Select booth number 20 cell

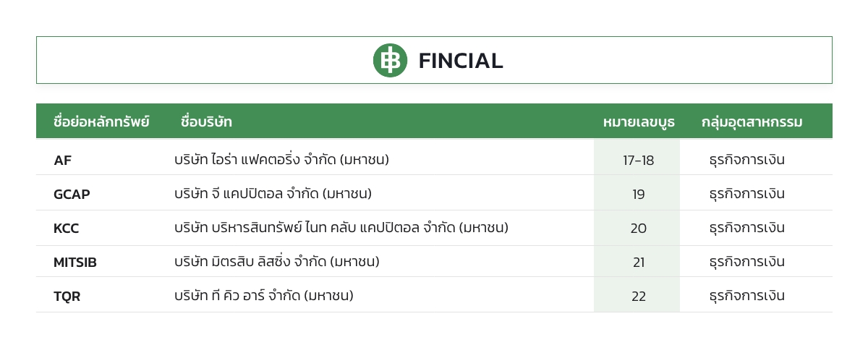pyautogui.click(x=637, y=228)
